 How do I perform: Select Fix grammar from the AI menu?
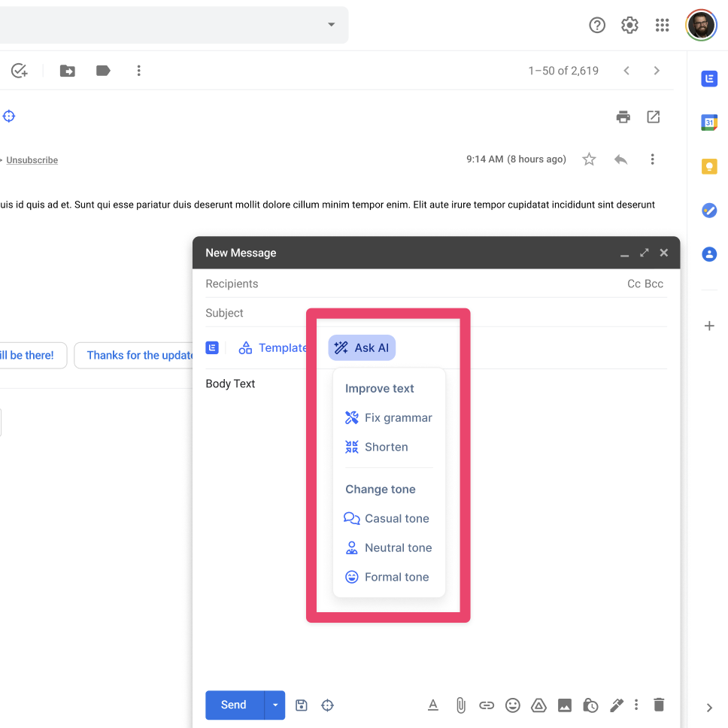[397, 417]
